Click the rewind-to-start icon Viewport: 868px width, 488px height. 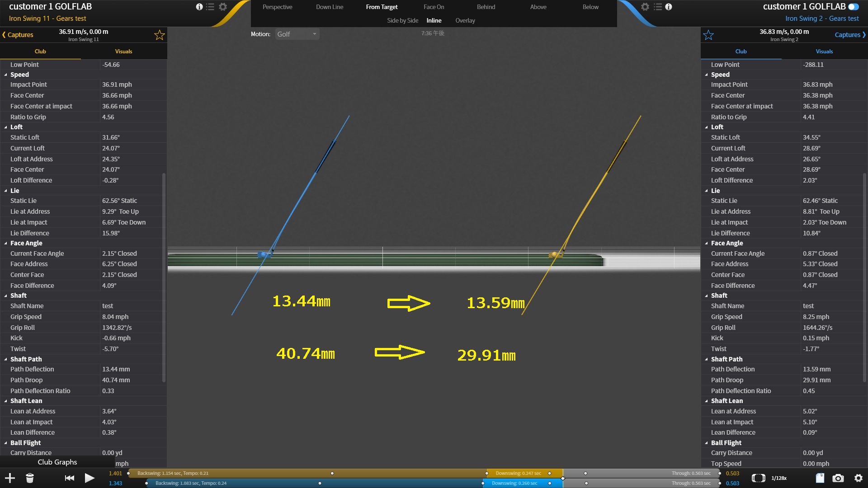point(69,478)
